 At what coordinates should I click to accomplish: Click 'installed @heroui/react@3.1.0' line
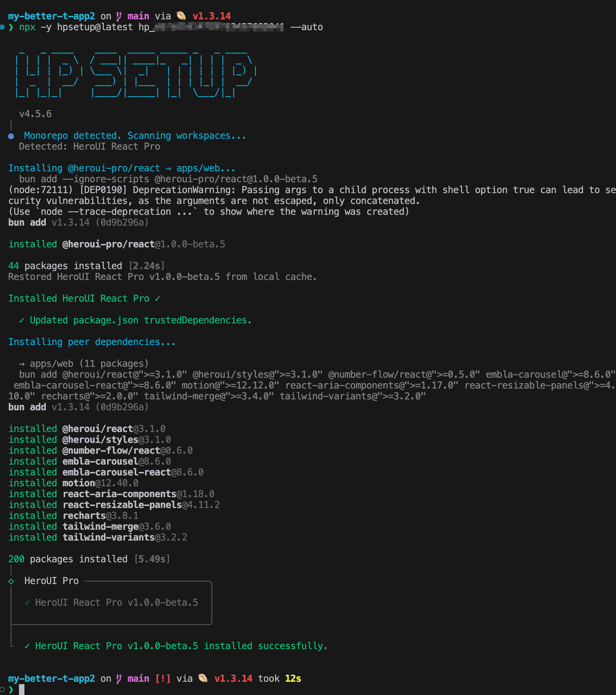click(87, 429)
